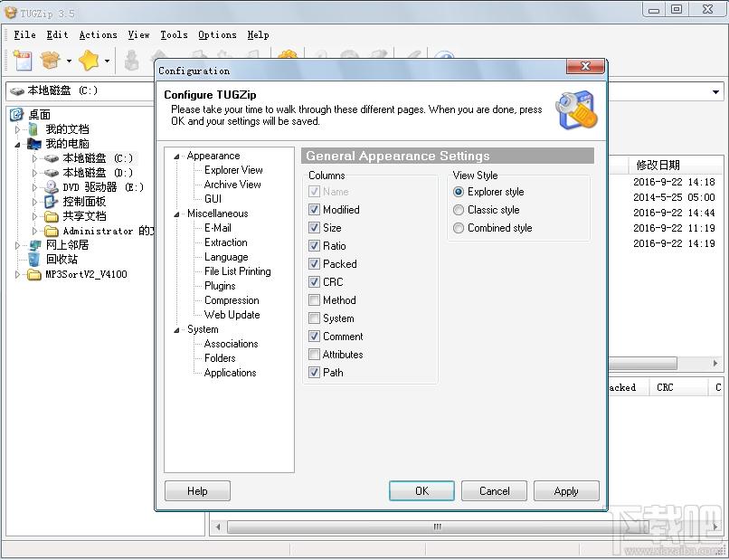Click the 控制面板 control panel icon

point(52,202)
